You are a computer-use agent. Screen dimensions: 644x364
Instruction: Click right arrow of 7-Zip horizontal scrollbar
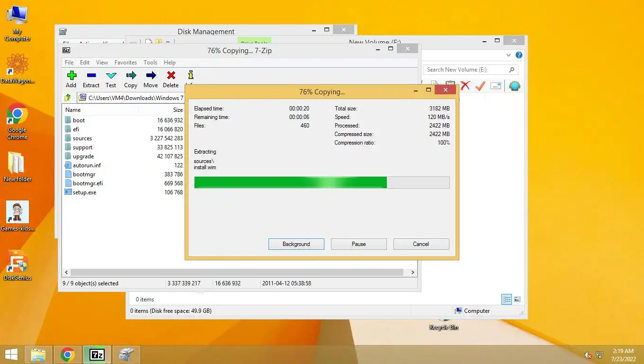coord(413,273)
